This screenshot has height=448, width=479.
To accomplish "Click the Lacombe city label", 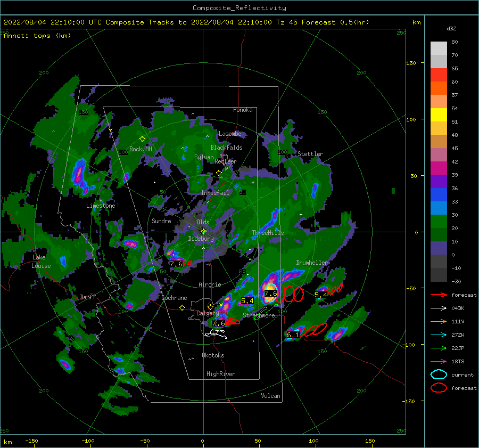I will click(x=230, y=134).
